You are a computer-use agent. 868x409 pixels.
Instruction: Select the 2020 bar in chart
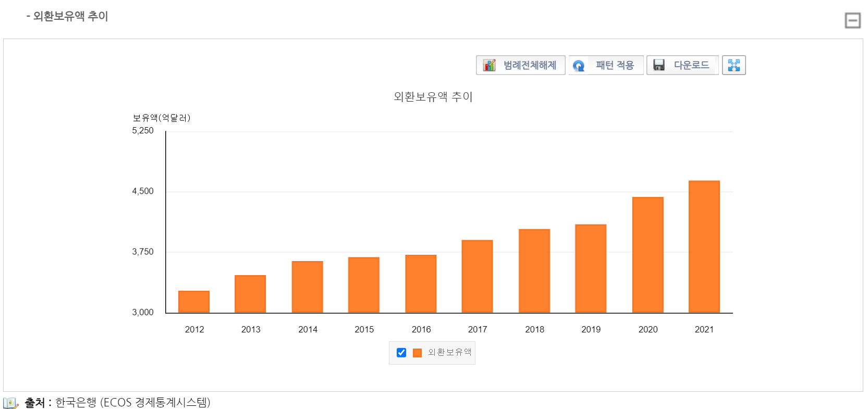pos(647,255)
